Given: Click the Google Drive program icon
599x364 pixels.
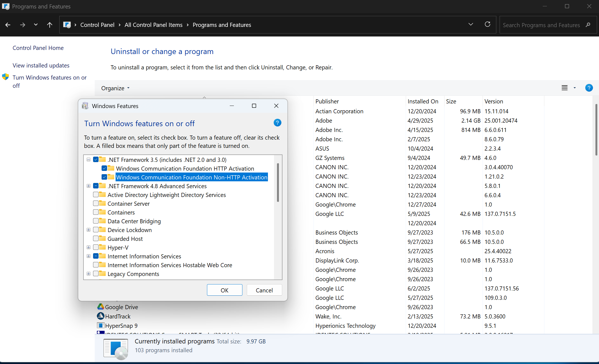Looking at the screenshot, I should [101, 307].
